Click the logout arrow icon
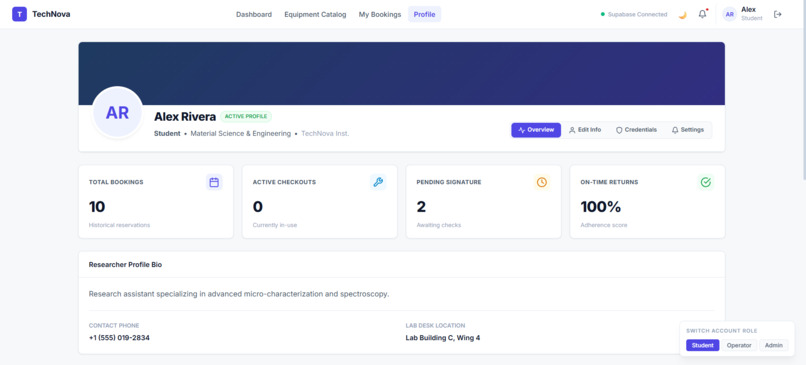Image resolution: width=806 pixels, height=365 pixels. pyautogui.click(x=778, y=14)
